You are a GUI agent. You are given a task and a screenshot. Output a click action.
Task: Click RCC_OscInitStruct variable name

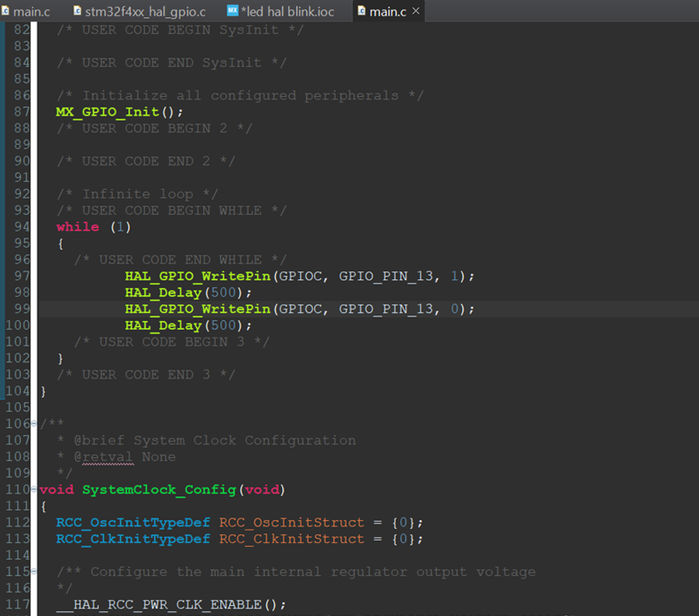pyautogui.click(x=291, y=522)
